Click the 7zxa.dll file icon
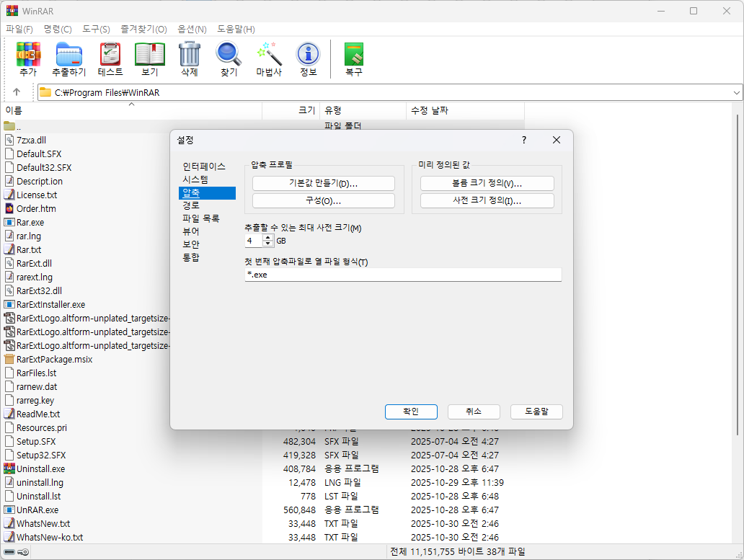This screenshot has height=560, width=744. (x=9, y=140)
